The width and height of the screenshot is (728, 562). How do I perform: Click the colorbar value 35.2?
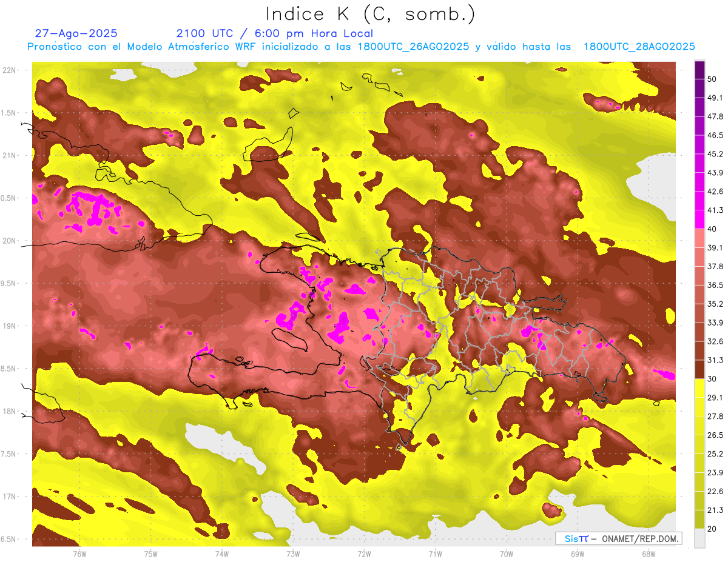715,304
